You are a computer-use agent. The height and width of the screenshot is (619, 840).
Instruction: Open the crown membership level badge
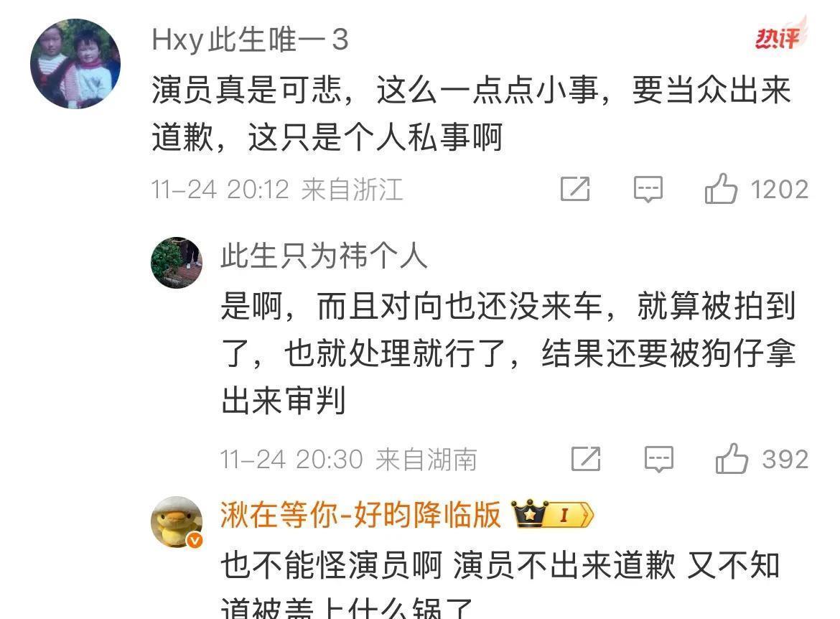click(552, 514)
